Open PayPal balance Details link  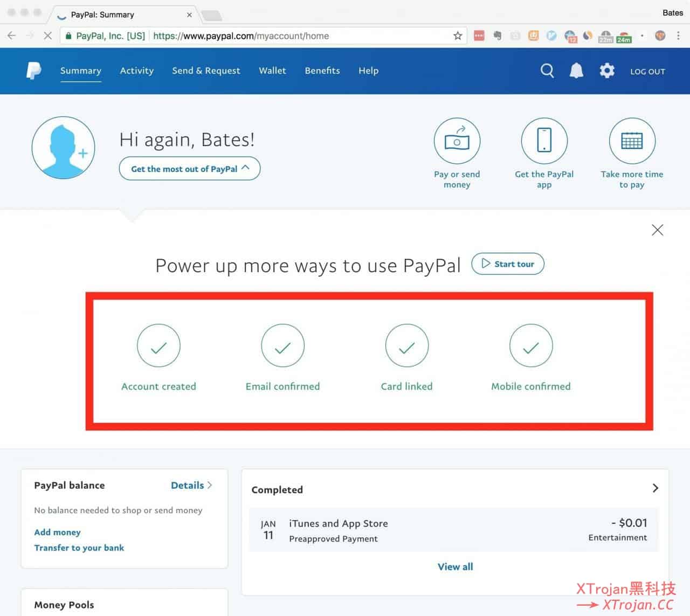tap(191, 485)
